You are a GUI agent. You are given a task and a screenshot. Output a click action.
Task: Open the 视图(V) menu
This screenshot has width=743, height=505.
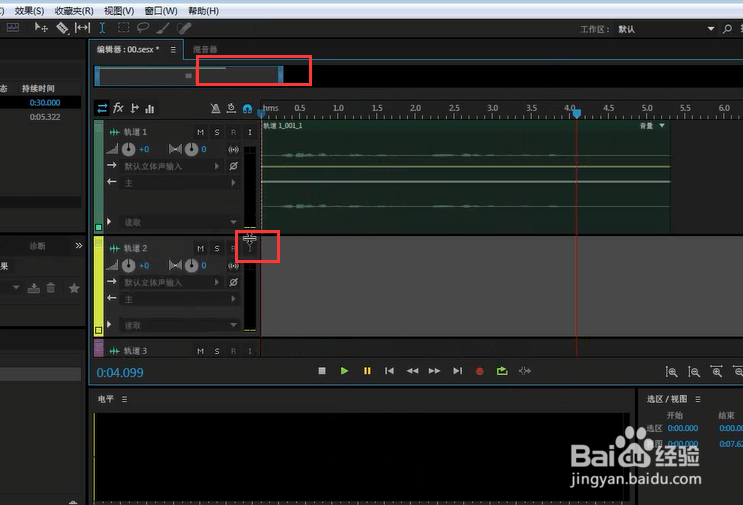[x=119, y=10]
